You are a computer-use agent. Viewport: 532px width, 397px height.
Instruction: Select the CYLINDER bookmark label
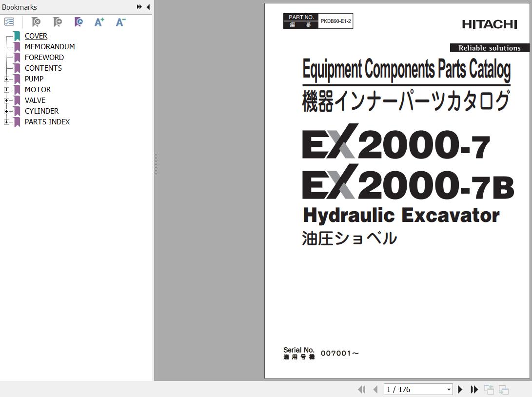tap(41, 111)
